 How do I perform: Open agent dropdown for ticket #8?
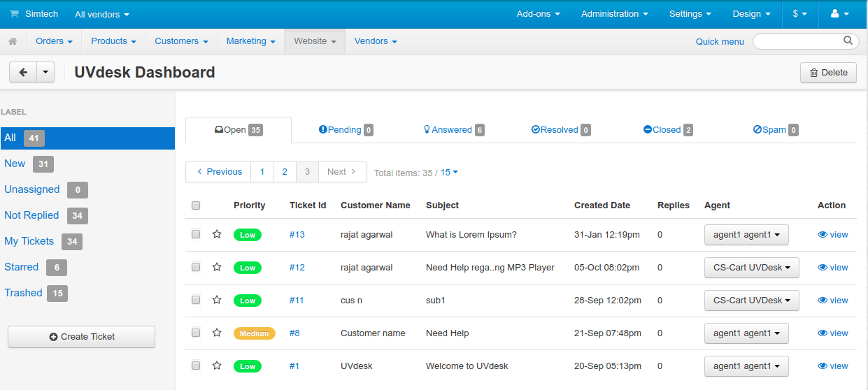(x=746, y=333)
